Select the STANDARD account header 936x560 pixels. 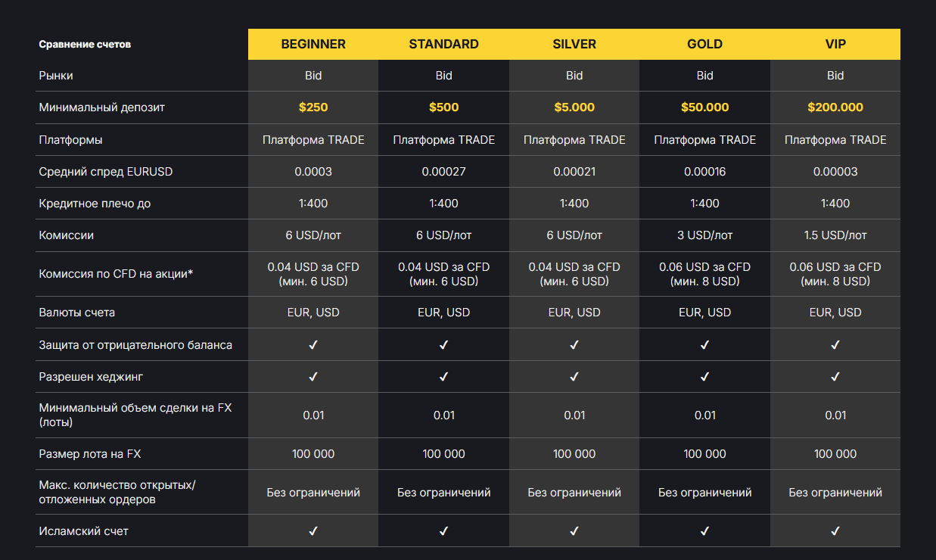443,44
